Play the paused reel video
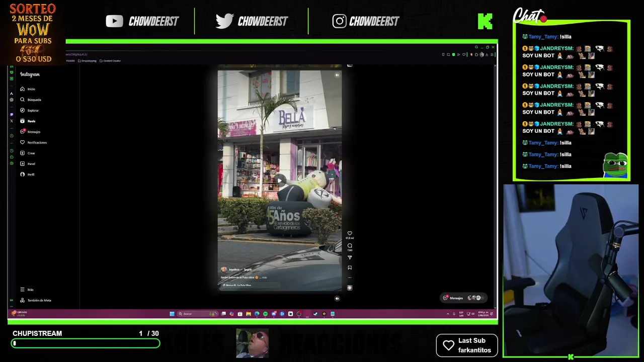644x362 pixels. click(x=280, y=180)
